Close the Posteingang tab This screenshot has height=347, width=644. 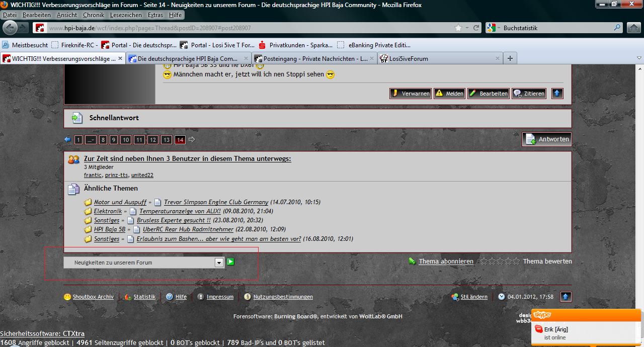[372, 58]
